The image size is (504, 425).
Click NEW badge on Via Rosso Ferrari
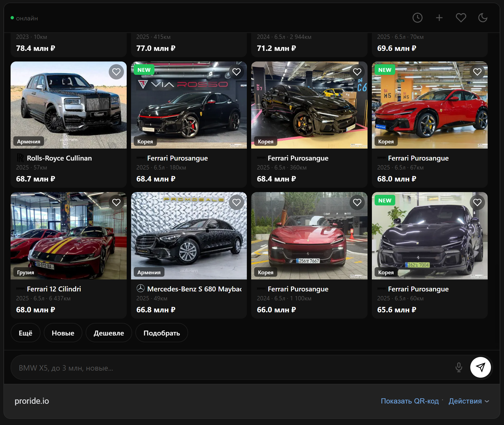[x=144, y=70]
